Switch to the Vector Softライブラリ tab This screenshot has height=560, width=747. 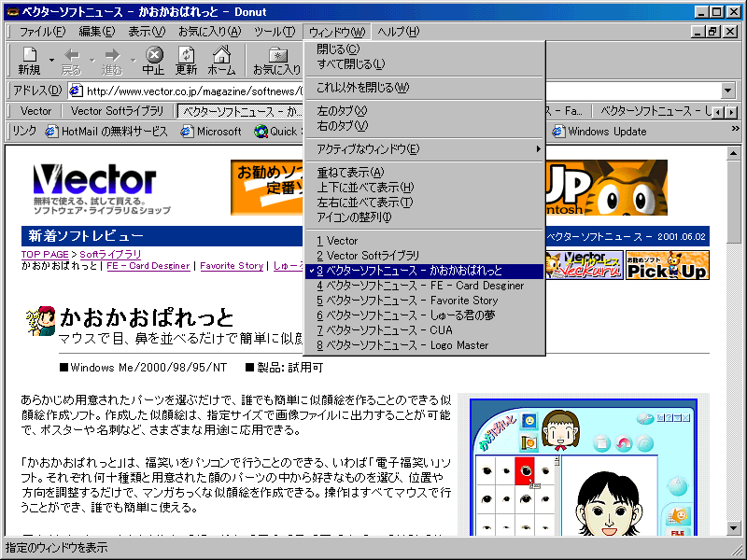[x=117, y=111]
